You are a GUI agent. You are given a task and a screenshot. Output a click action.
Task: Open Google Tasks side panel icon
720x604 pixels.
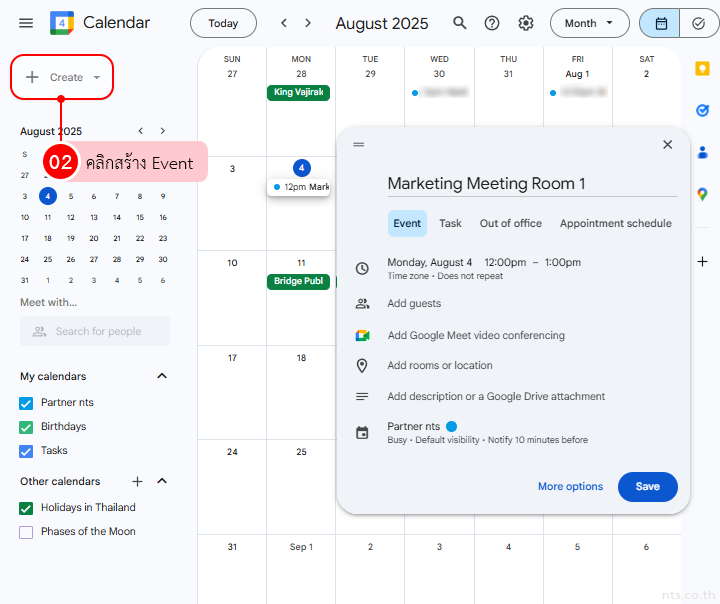[x=702, y=110]
